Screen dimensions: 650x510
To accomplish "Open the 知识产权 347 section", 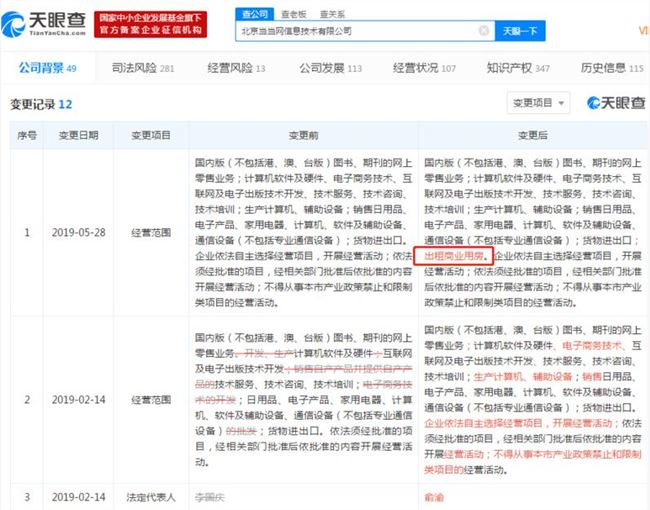I will tap(518, 68).
